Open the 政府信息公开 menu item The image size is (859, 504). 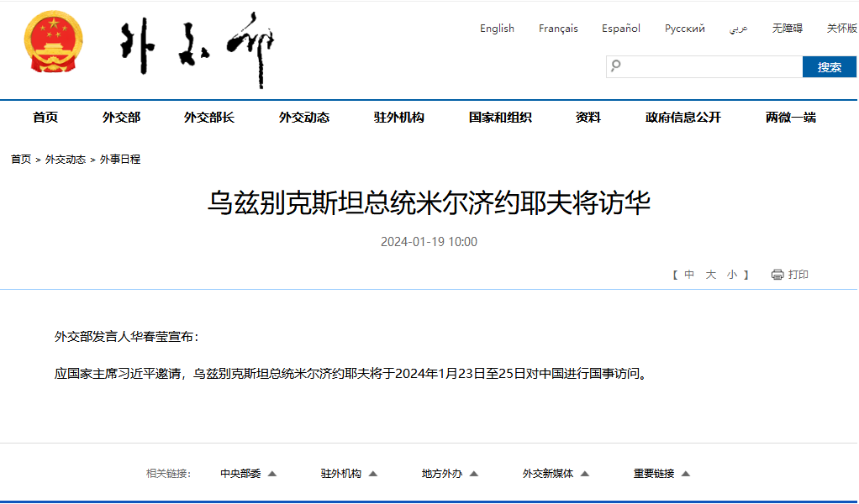[682, 118]
